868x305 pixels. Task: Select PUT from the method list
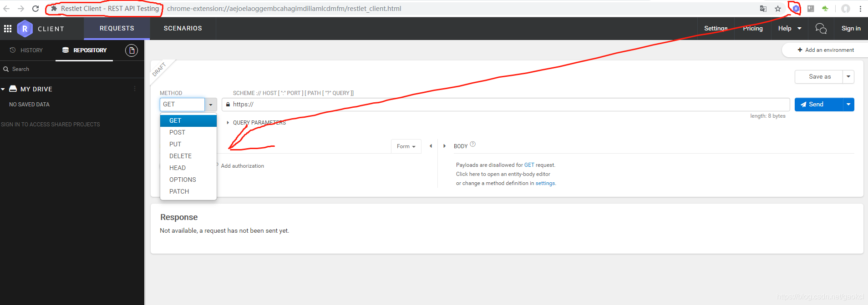(x=188, y=144)
